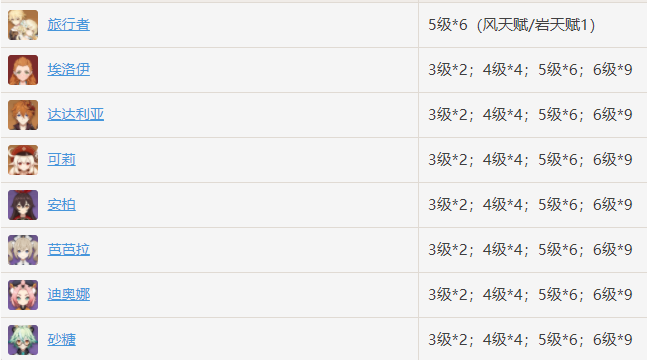
Task: Follow the 埃洛伊 hyperlink
Action: (68, 69)
